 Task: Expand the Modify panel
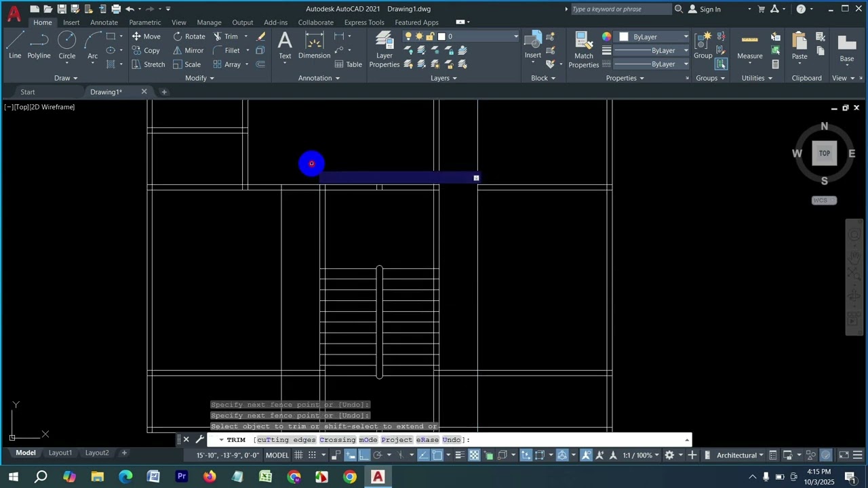pos(199,78)
